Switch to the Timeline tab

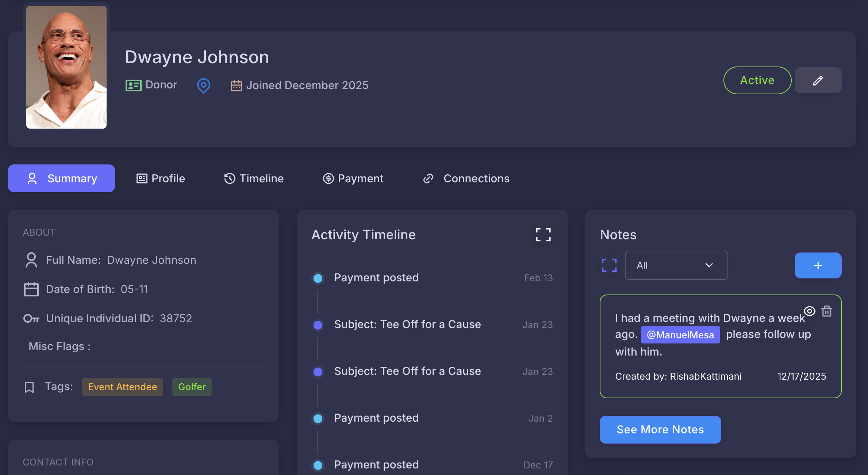point(254,178)
